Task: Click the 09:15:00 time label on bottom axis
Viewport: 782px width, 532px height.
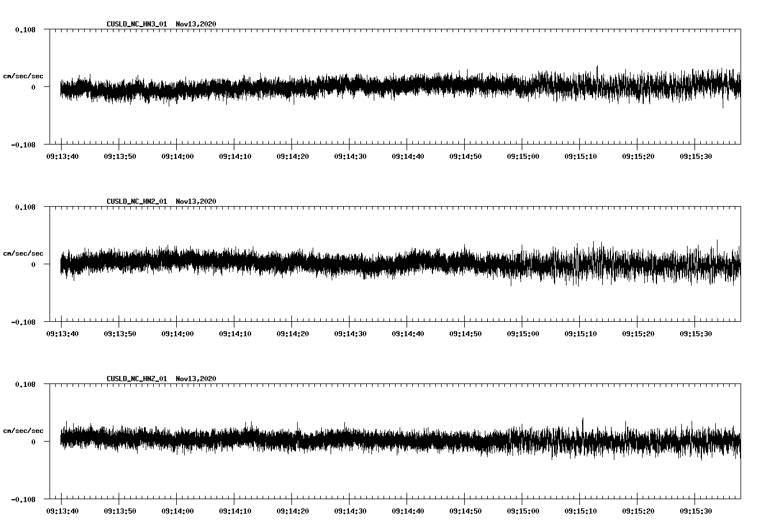Action: pyautogui.click(x=524, y=510)
